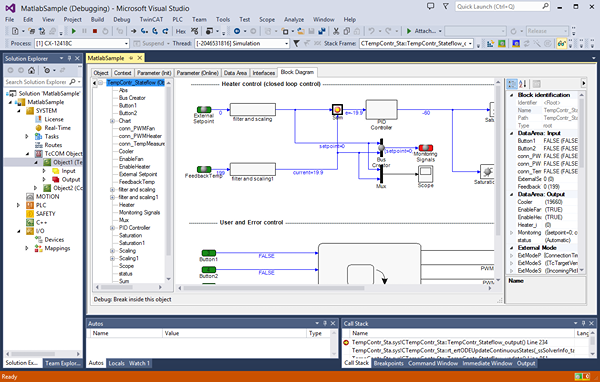Click the PID Controller block in diagram
This screenshot has height=382, width=600.
pos(382,110)
